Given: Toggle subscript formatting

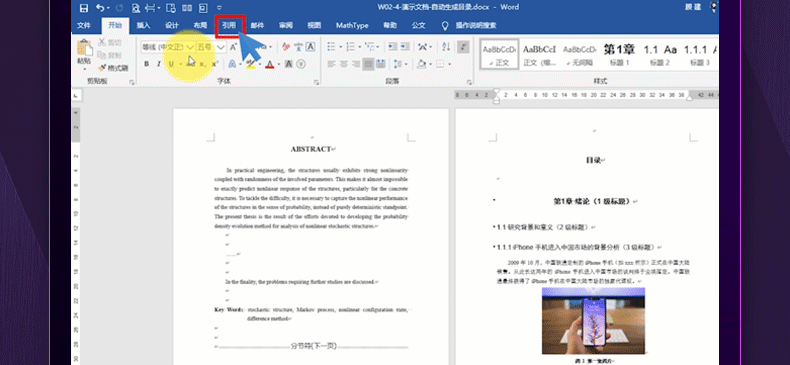Looking at the screenshot, I should (203, 64).
